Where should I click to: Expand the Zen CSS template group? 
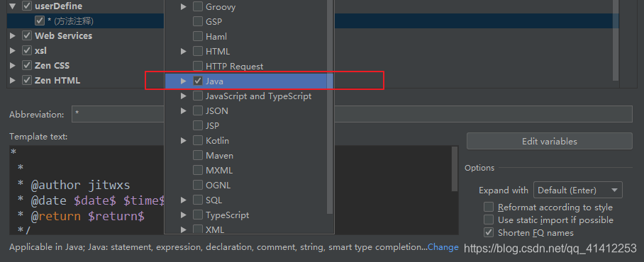coord(13,65)
